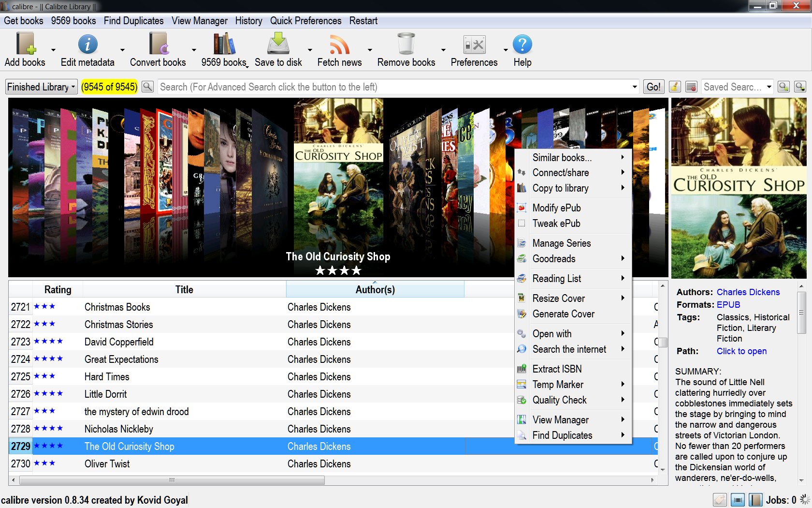The width and height of the screenshot is (812, 508).
Task: Sort by the Title column header
Action: 184,290
